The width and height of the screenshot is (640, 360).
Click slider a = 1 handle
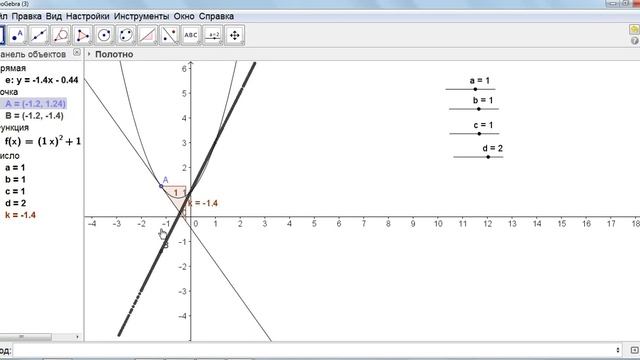pyautogui.click(x=475, y=89)
